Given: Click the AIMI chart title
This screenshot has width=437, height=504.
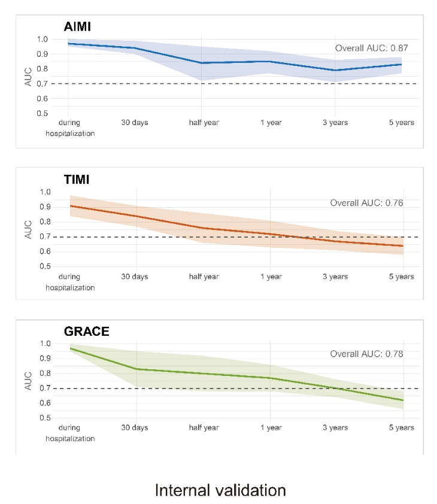Looking at the screenshot, I should pyautogui.click(x=77, y=26).
